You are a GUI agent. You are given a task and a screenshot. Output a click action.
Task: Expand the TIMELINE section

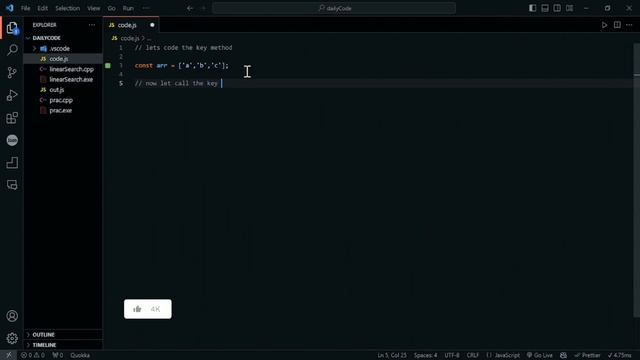(x=44, y=345)
